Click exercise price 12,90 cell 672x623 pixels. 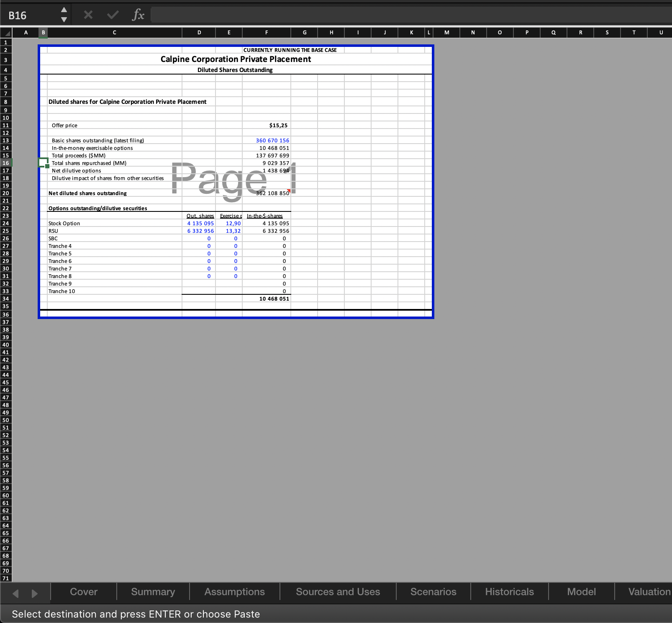click(233, 223)
